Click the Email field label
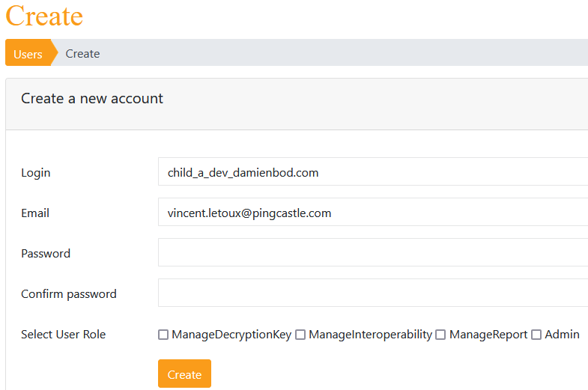The width and height of the screenshot is (588, 390). click(x=35, y=213)
